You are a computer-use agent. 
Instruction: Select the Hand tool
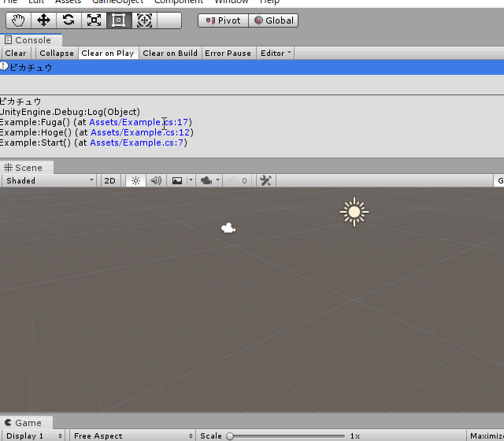(x=18, y=20)
